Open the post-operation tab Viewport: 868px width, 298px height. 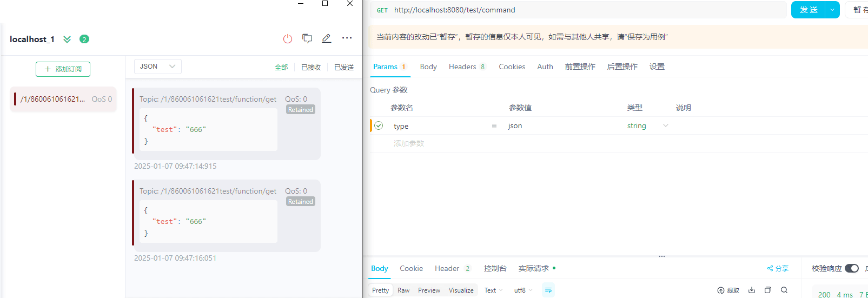coord(622,67)
